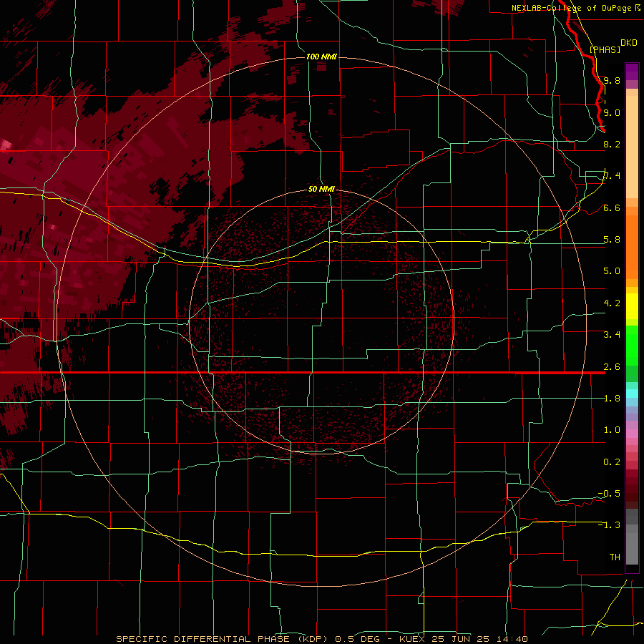
Task: Click the DKD label above the color scale
Action: coord(629,43)
